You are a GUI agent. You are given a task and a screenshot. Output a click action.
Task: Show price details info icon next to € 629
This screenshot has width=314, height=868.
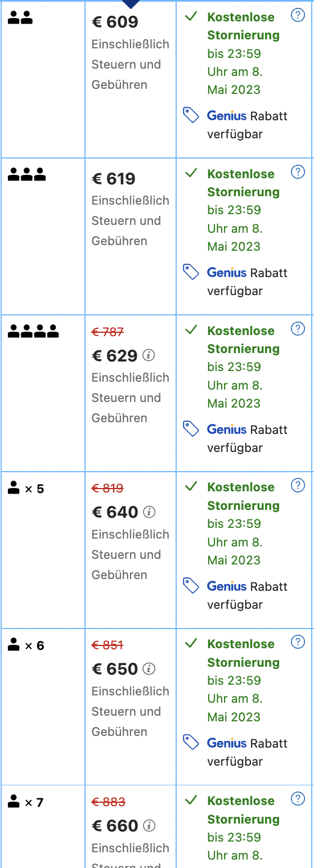click(x=149, y=355)
